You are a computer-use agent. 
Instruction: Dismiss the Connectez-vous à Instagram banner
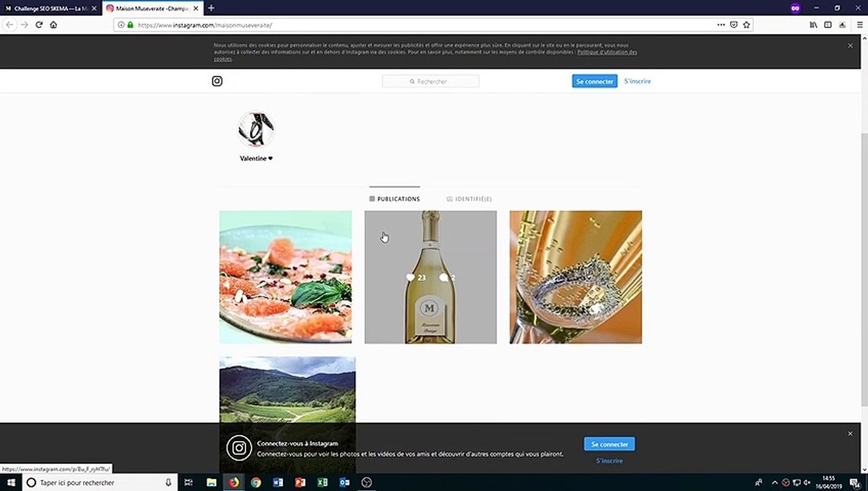pos(850,434)
